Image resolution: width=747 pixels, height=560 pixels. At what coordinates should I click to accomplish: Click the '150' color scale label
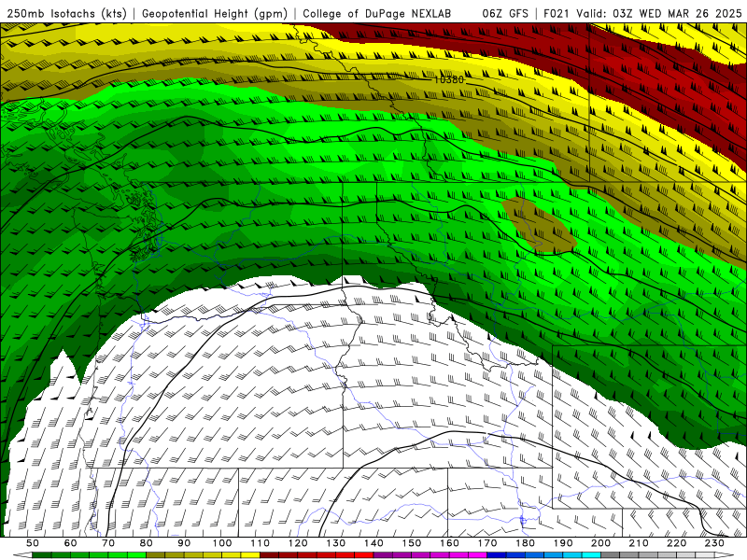tap(412, 543)
